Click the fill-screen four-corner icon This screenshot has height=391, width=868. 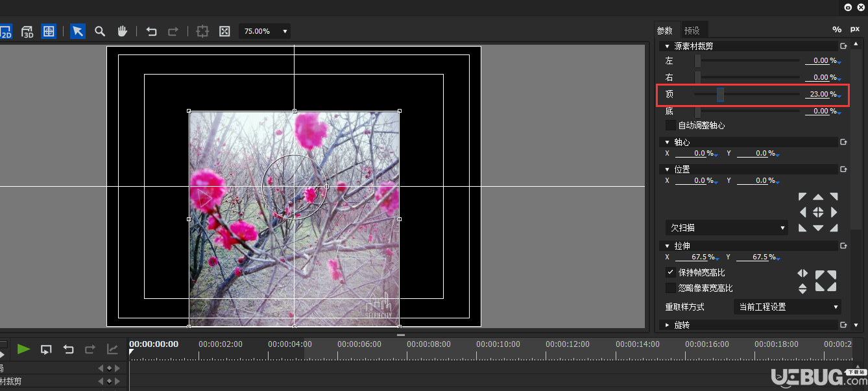pos(826,281)
